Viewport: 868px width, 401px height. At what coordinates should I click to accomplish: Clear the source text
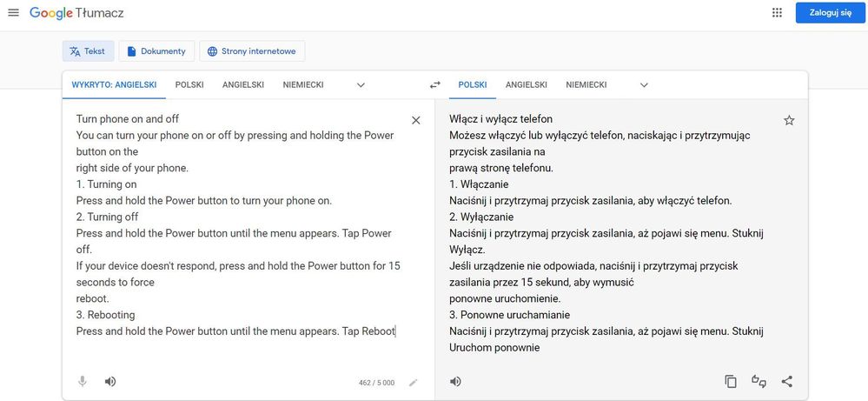coord(415,120)
